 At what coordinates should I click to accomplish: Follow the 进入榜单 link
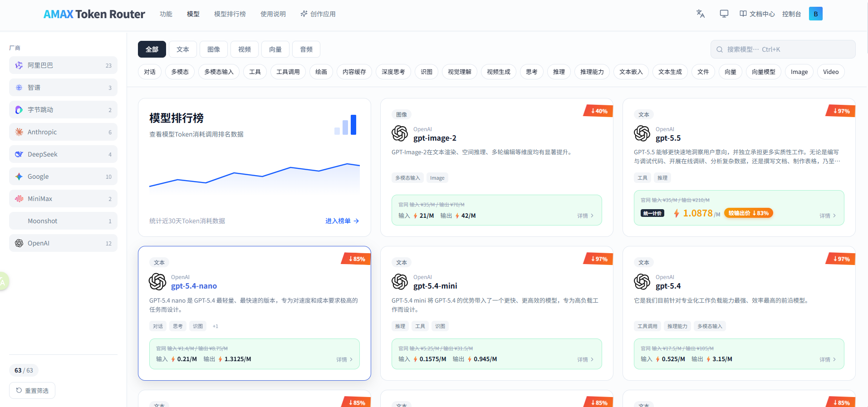click(x=342, y=221)
